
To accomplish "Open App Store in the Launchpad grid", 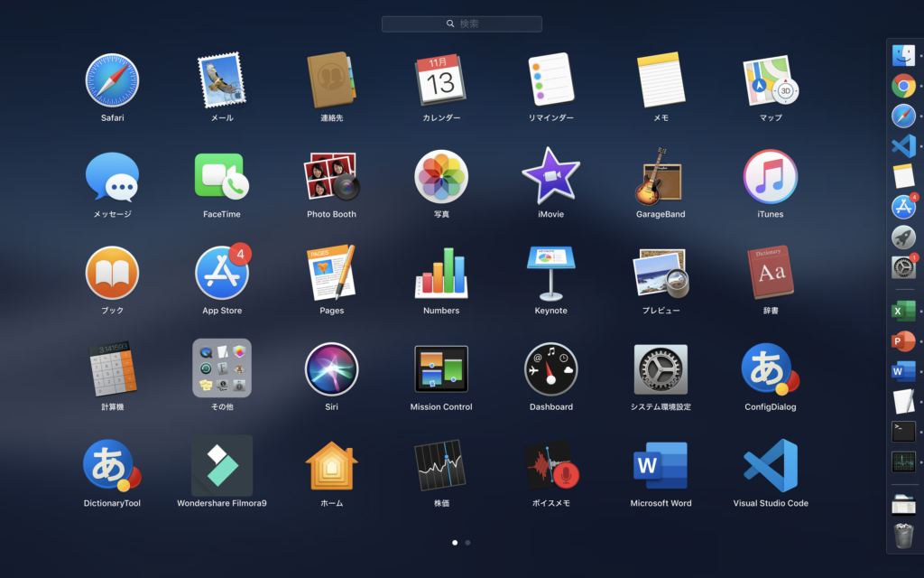I will (222, 273).
